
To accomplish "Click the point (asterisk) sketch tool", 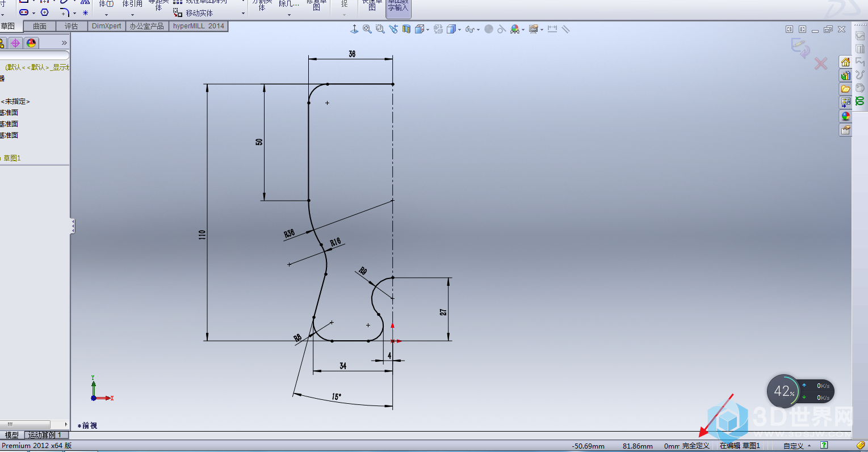I will (85, 12).
